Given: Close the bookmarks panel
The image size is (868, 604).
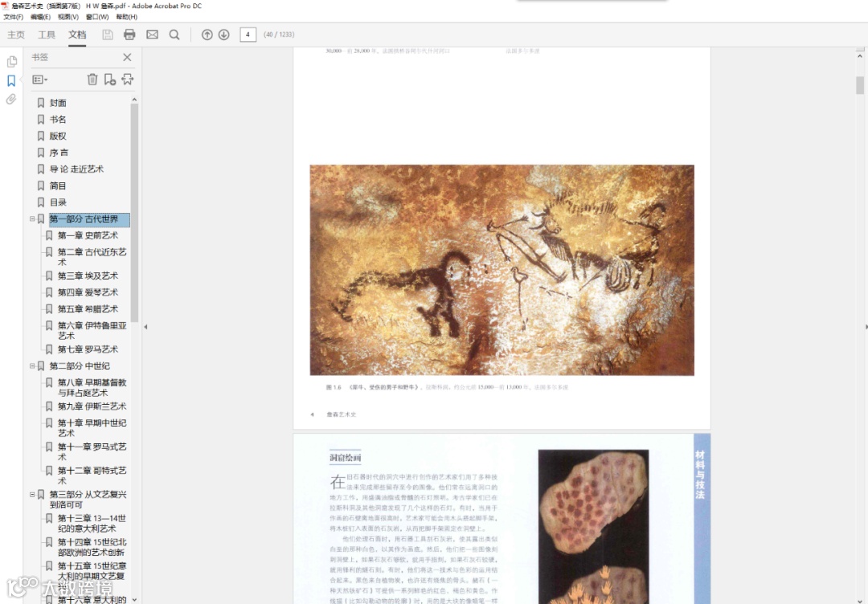Looking at the screenshot, I should click(127, 57).
